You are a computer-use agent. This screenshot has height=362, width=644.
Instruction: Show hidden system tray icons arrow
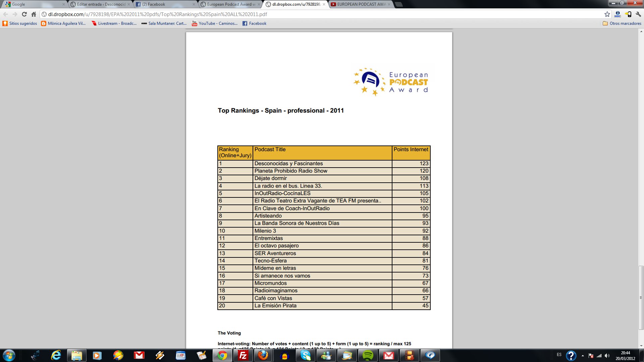583,356
